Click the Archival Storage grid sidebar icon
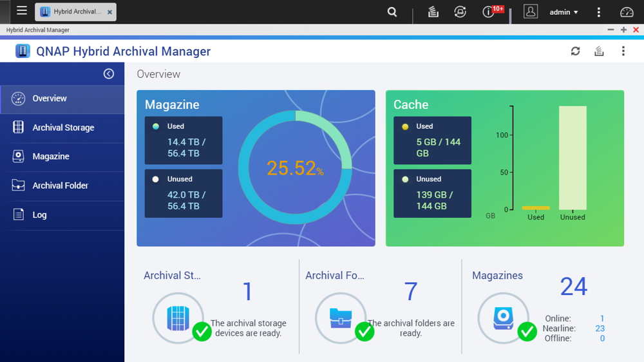The width and height of the screenshot is (644, 362). (18, 128)
